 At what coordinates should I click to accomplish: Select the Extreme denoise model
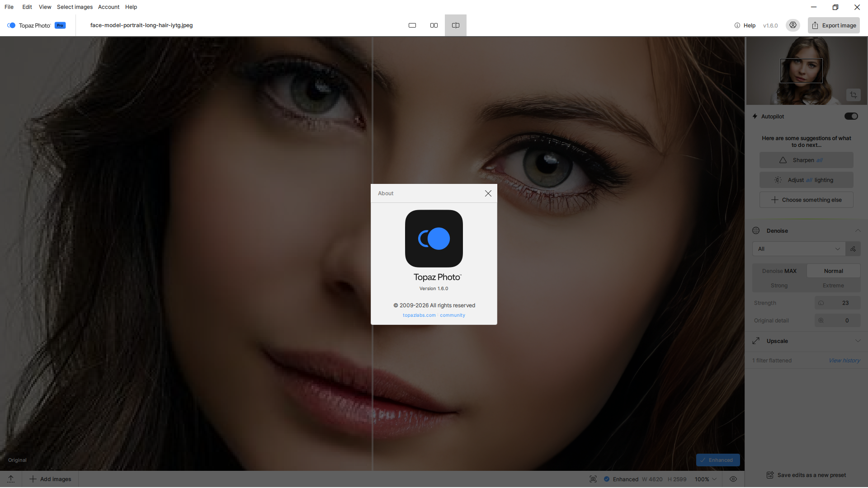tap(834, 286)
